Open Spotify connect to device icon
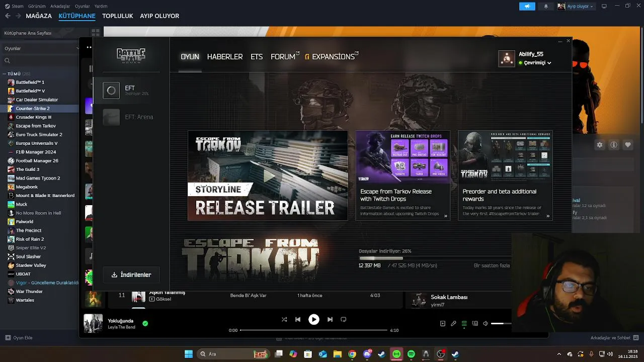 pos(475,324)
